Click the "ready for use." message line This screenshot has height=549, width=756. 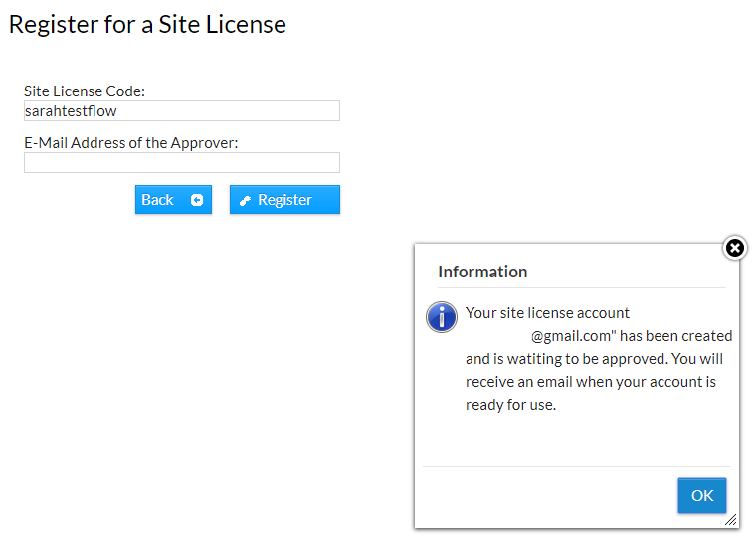pos(510,405)
